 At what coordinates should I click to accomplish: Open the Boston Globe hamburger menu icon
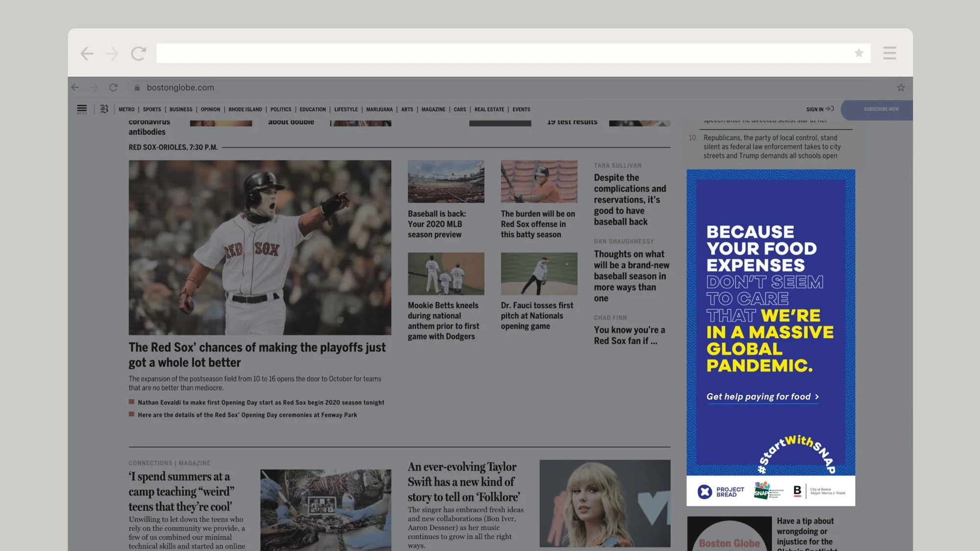[82, 109]
